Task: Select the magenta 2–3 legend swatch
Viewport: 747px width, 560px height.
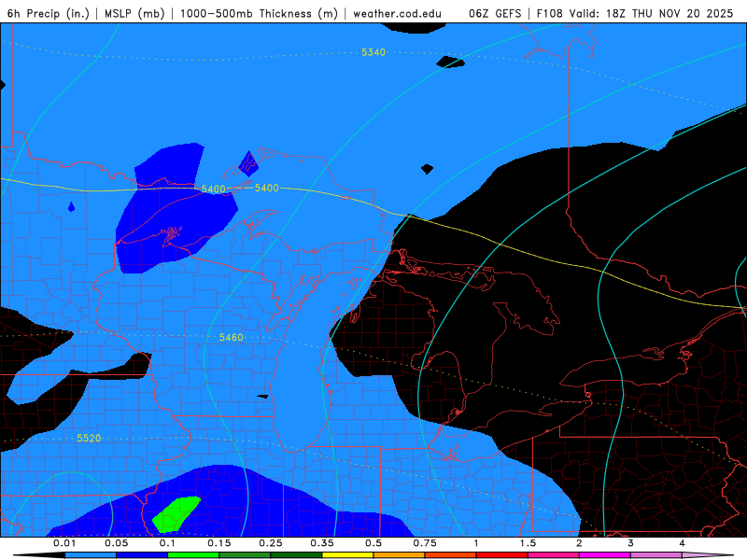Action: (x=605, y=555)
